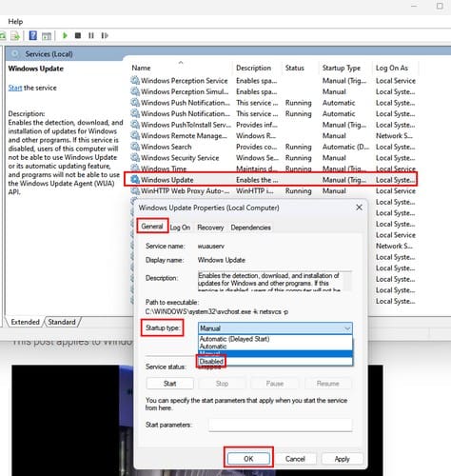
Task: Click the properties pane toolbar icon beside Help
Action: coord(47,36)
